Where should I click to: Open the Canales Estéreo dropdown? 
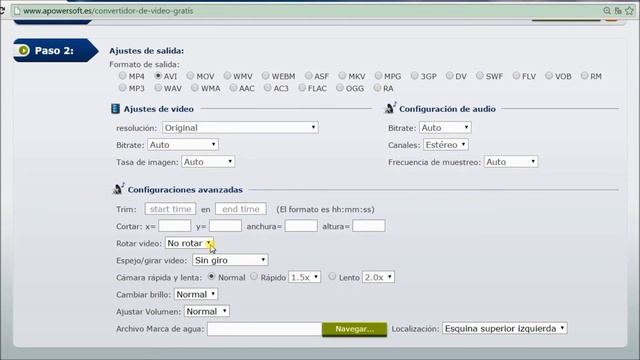(x=446, y=144)
